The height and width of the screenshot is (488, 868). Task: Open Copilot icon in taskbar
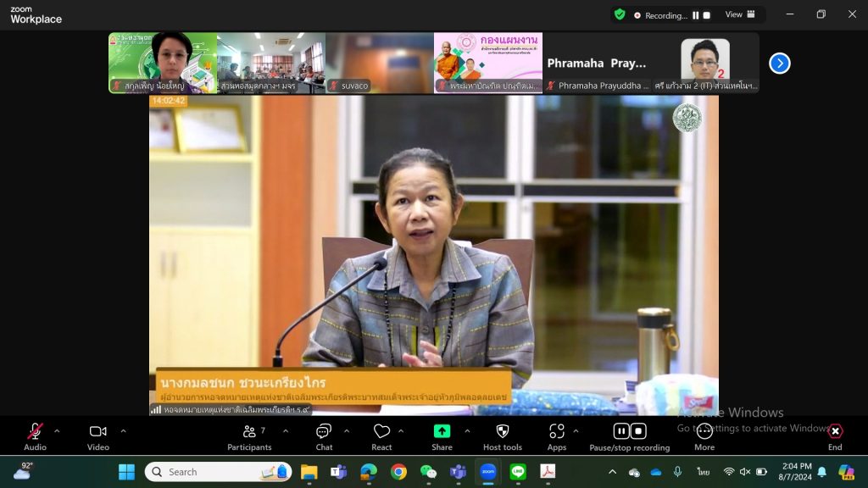pyautogui.click(x=846, y=472)
